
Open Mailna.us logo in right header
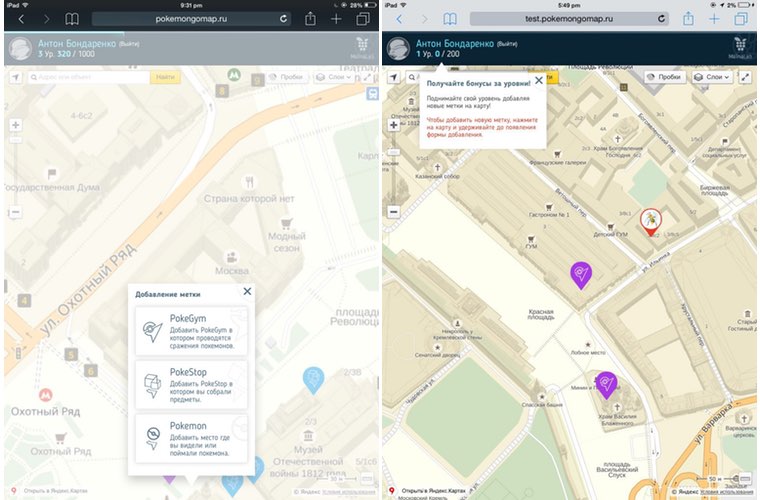click(x=740, y=48)
